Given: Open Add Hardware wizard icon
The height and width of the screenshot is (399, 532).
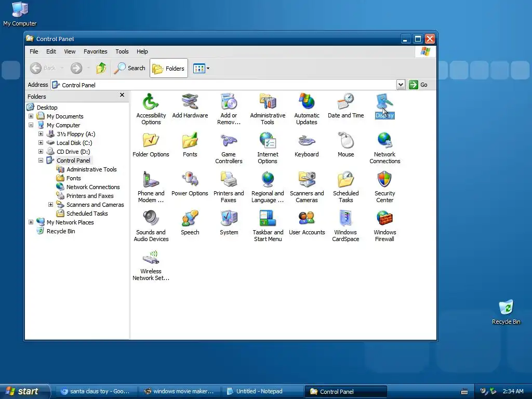Looking at the screenshot, I should point(190,106).
